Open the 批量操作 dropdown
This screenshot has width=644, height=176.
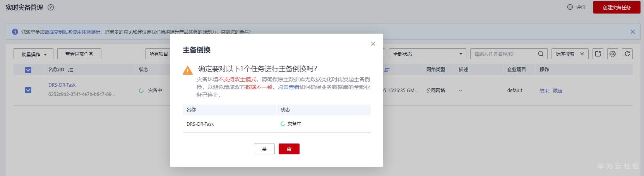(x=33, y=54)
